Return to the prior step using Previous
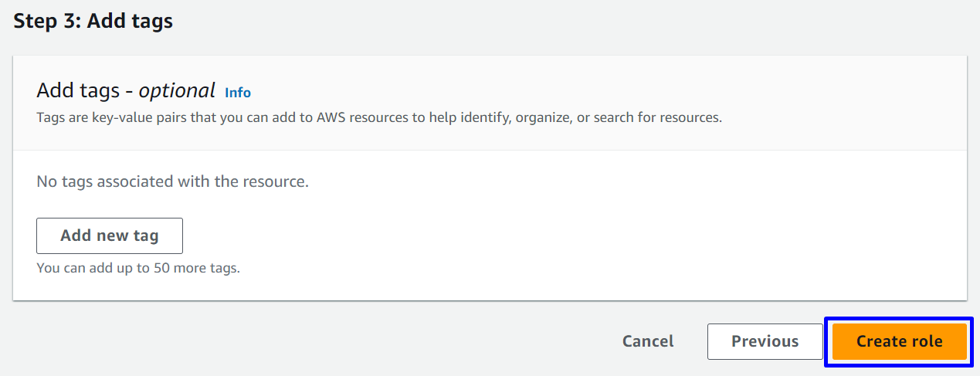The width and height of the screenshot is (980, 376). 765,341
